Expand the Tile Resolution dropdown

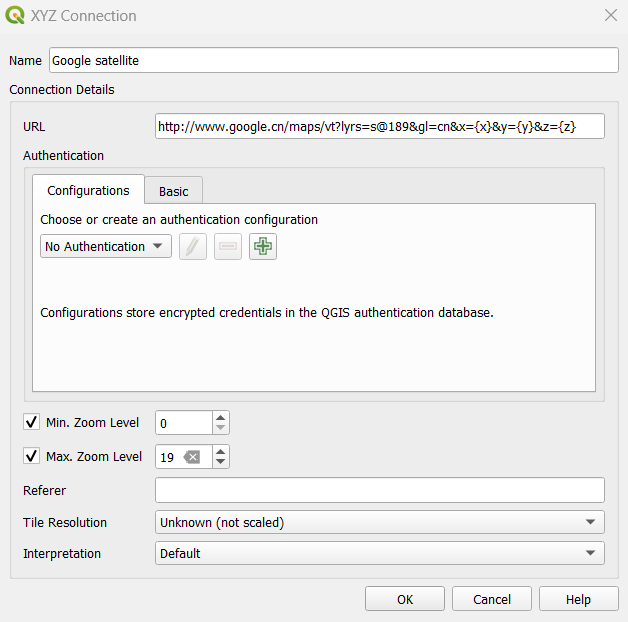click(380, 522)
